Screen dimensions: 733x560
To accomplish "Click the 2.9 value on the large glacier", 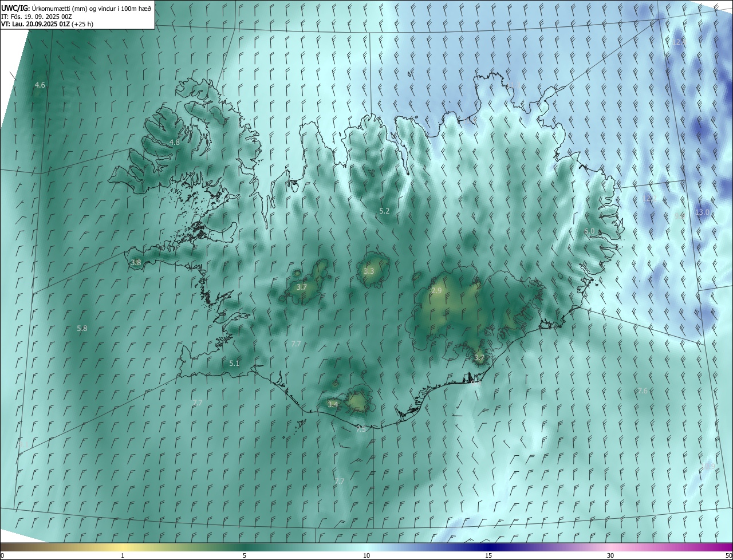I will [436, 290].
